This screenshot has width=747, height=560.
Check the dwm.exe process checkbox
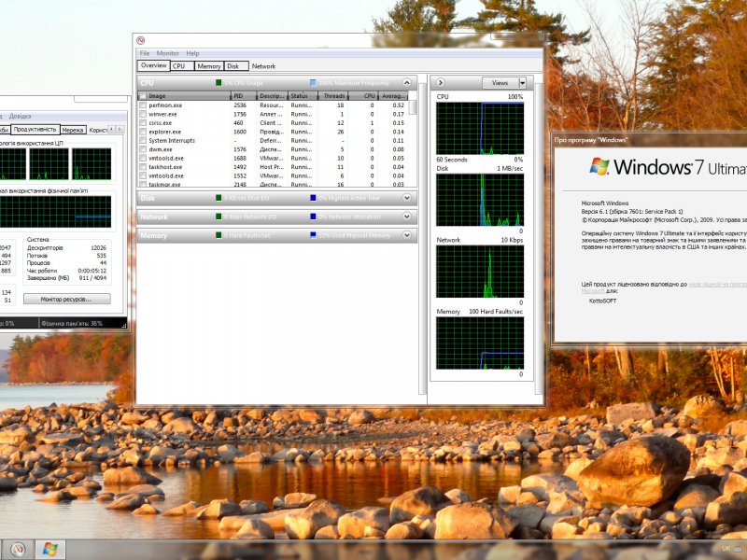[143, 149]
